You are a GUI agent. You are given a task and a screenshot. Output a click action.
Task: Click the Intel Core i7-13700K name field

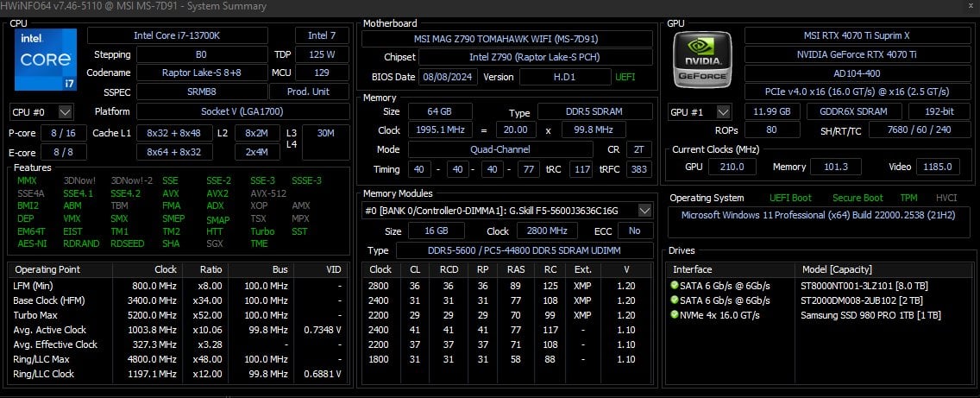tap(178, 35)
